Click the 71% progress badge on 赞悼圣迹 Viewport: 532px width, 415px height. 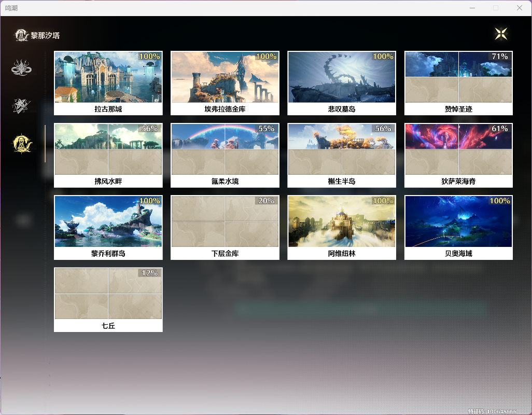click(500, 57)
